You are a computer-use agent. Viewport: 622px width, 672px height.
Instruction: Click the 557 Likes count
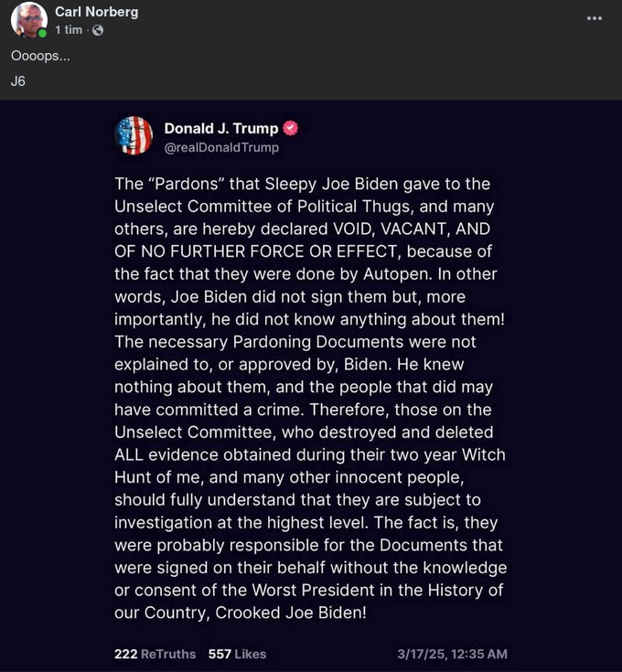pos(237,654)
